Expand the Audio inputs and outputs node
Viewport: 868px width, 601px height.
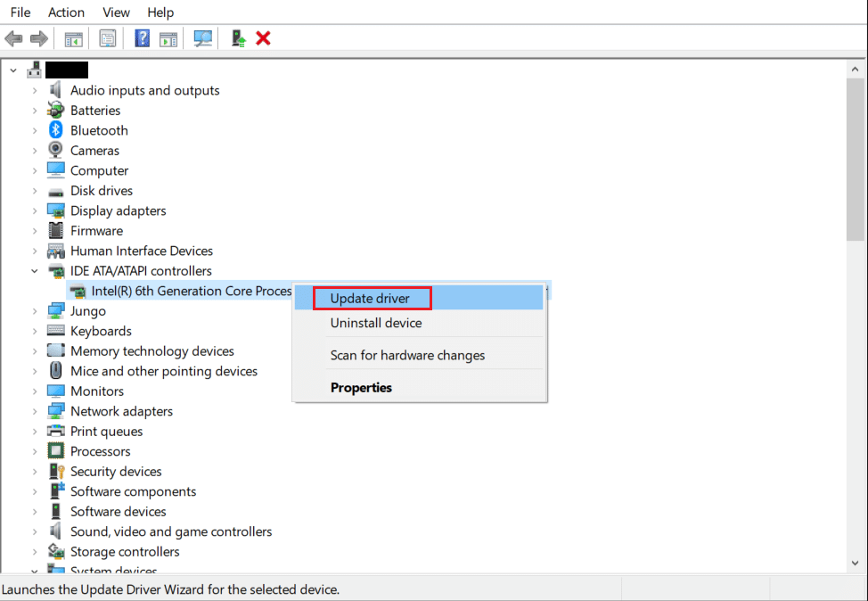[x=35, y=90]
